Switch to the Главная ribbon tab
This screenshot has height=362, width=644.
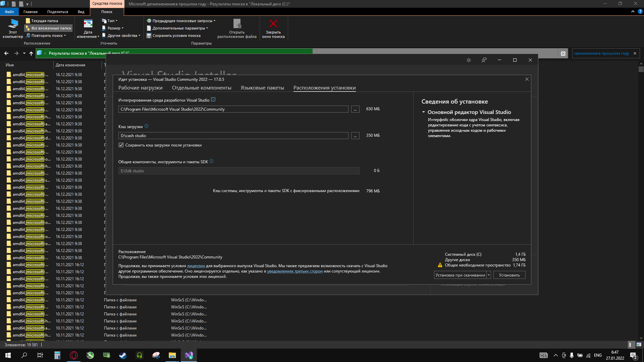(x=31, y=12)
